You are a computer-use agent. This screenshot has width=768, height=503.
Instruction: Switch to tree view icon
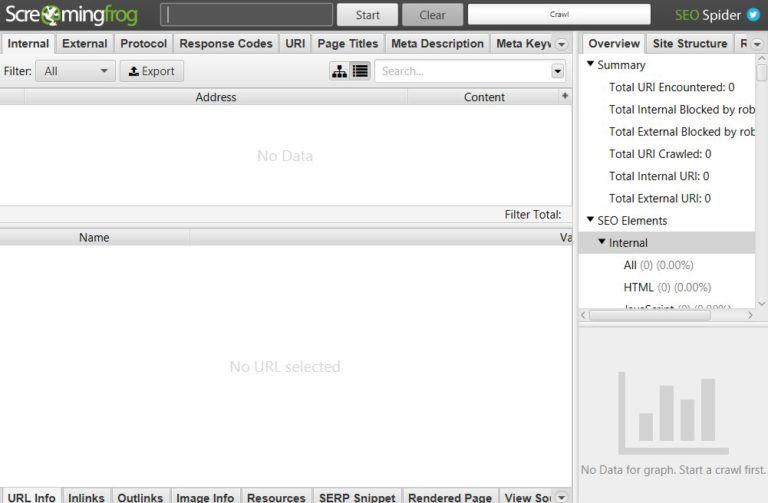[339, 71]
